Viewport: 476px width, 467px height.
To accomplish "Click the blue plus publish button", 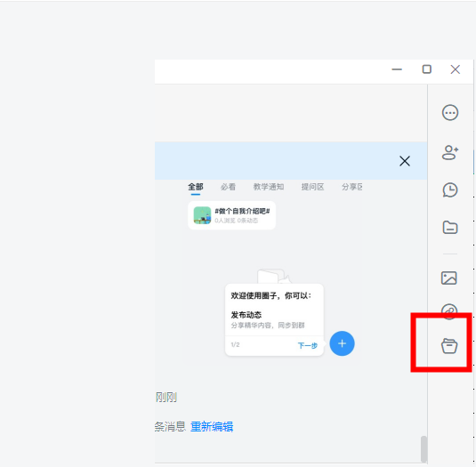I will (x=343, y=343).
